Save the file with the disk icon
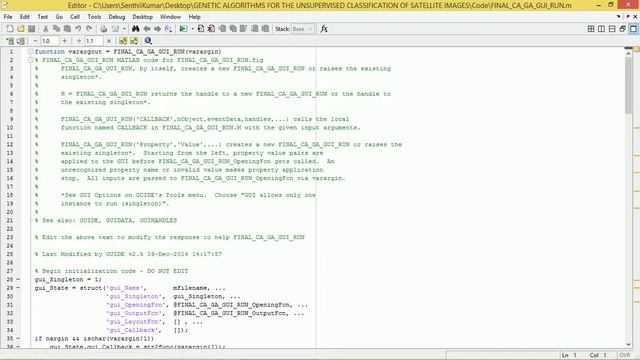 click(x=31, y=29)
